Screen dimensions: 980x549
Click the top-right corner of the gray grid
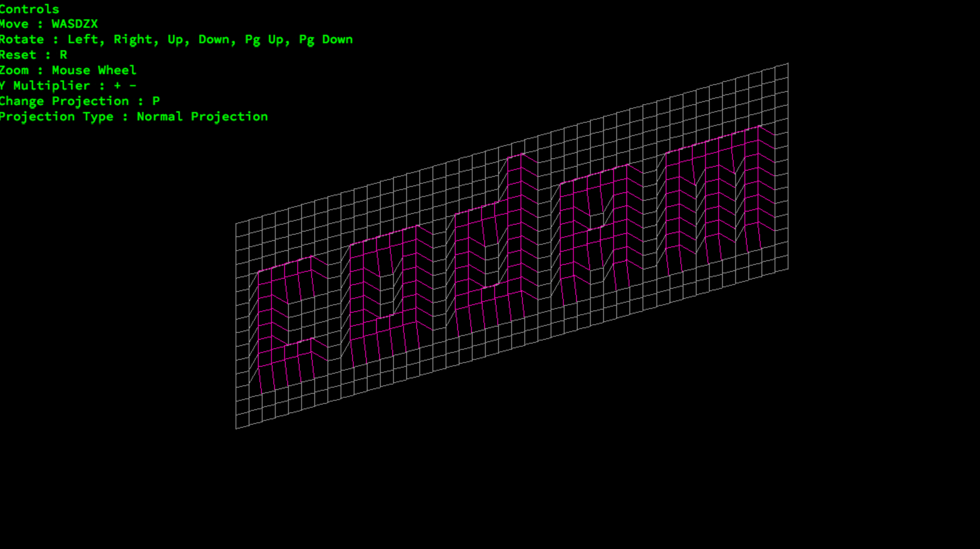pos(788,64)
